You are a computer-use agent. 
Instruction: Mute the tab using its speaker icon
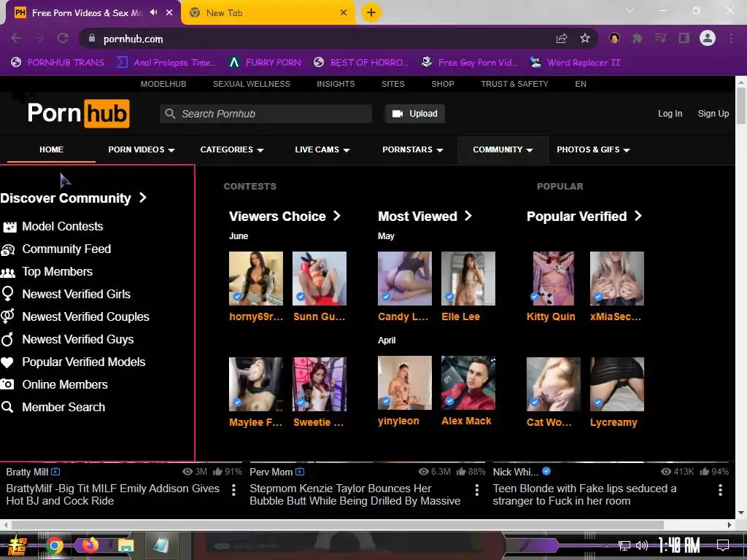click(x=153, y=12)
